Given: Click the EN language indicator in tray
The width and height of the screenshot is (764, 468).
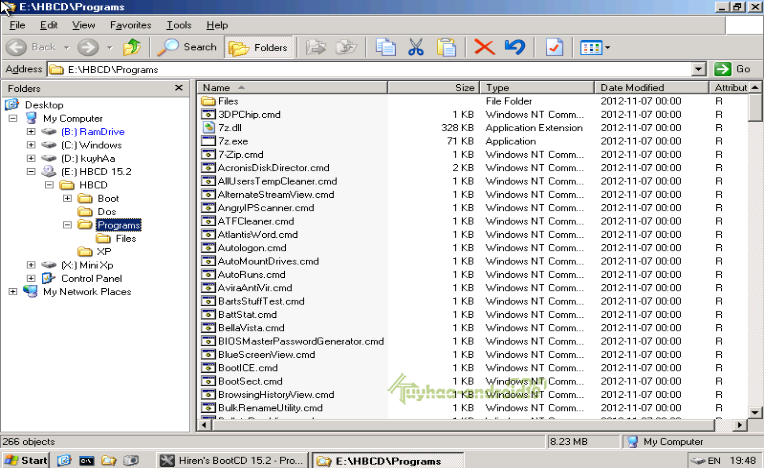Looking at the screenshot, I should (x=714, y=460).
